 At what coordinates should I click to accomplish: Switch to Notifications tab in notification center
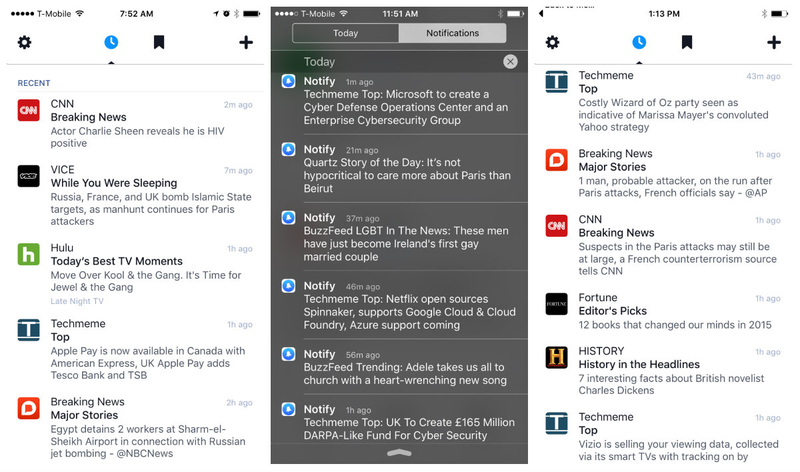click(453, 33)
